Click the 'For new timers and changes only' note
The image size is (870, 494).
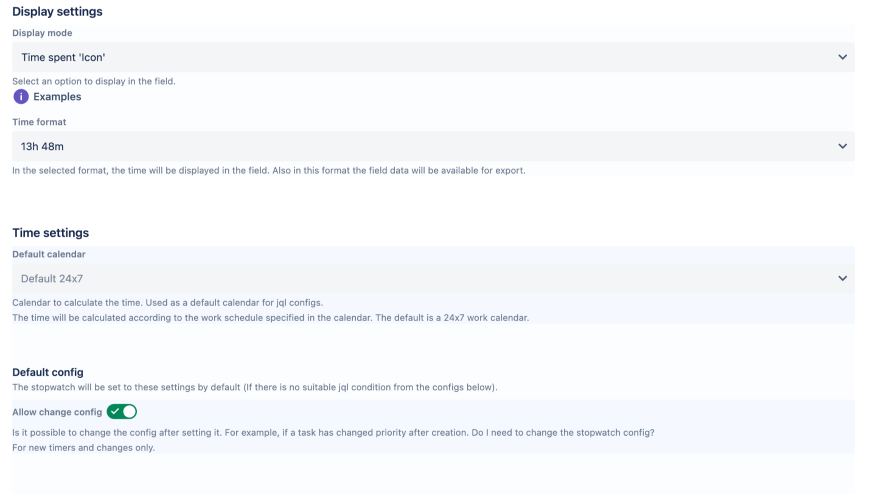83,447
